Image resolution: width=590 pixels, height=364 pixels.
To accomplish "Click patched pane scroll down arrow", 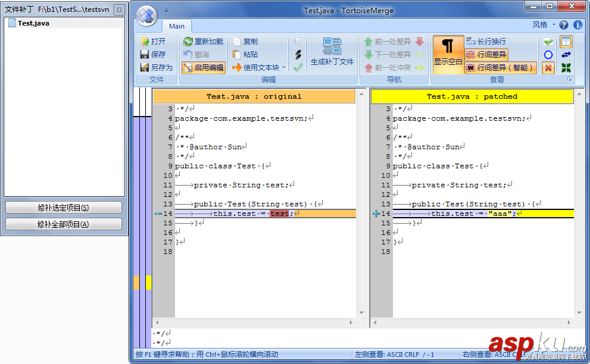I will coord(579,313).
